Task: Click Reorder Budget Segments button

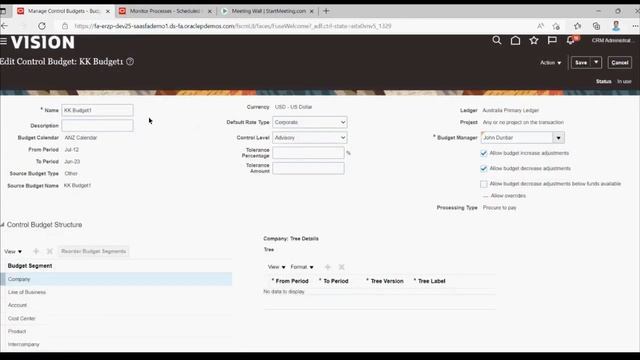Action: (93, 251)
